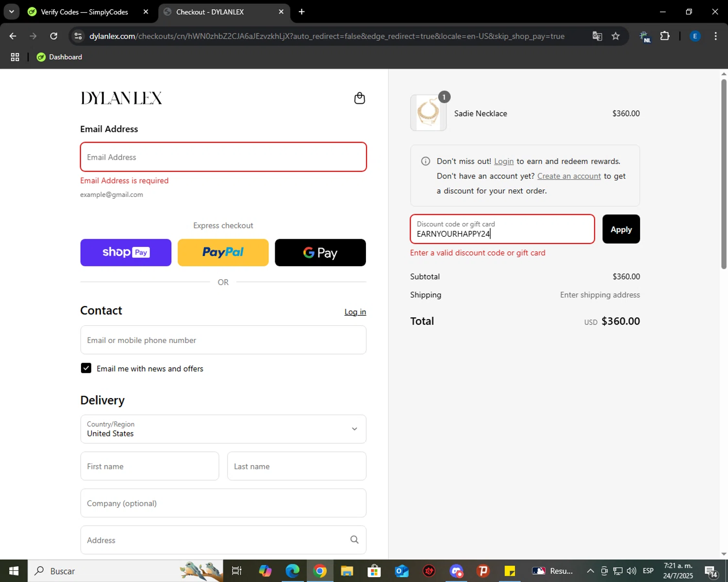This screenshot has height=582, width=728.
Task: Switch to Chrome in the taskbar
Action: 319,571
